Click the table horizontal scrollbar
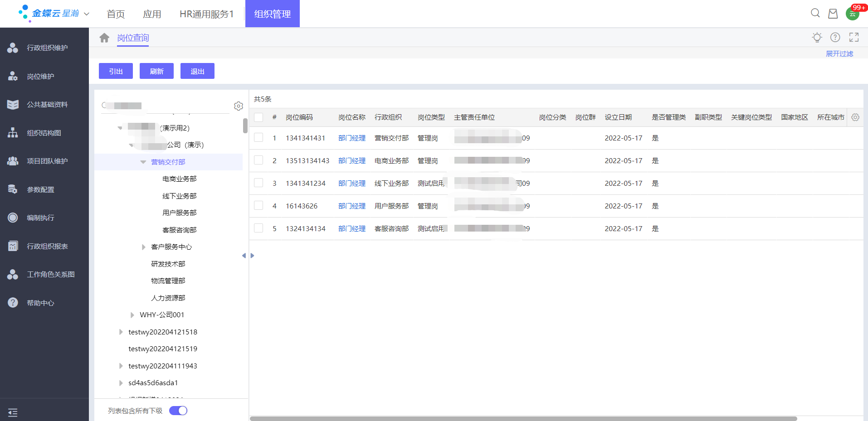Viewport: 868px width, 421px height. click(x=523, y=418)
